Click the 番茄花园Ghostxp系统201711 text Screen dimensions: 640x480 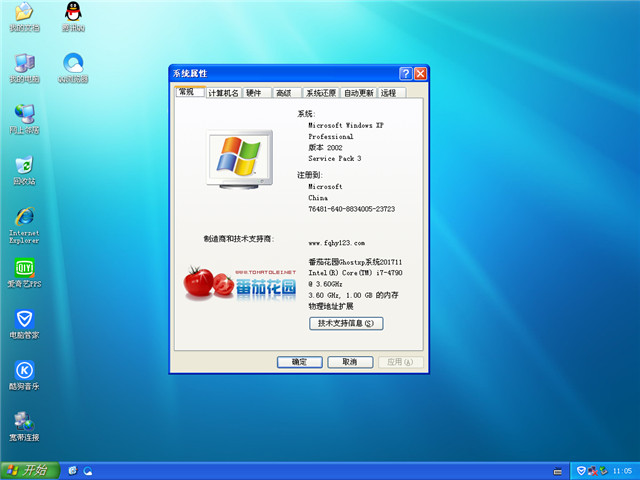click(355, 262)
